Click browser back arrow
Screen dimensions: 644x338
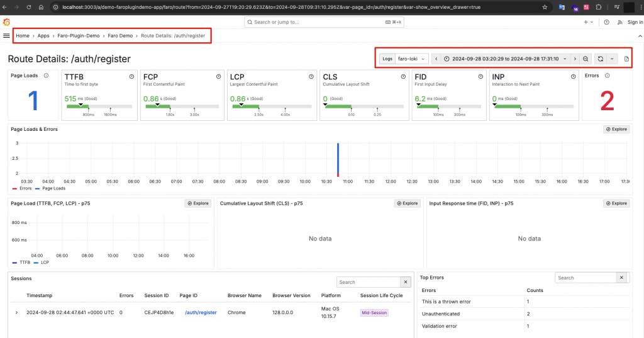point(5,7)
